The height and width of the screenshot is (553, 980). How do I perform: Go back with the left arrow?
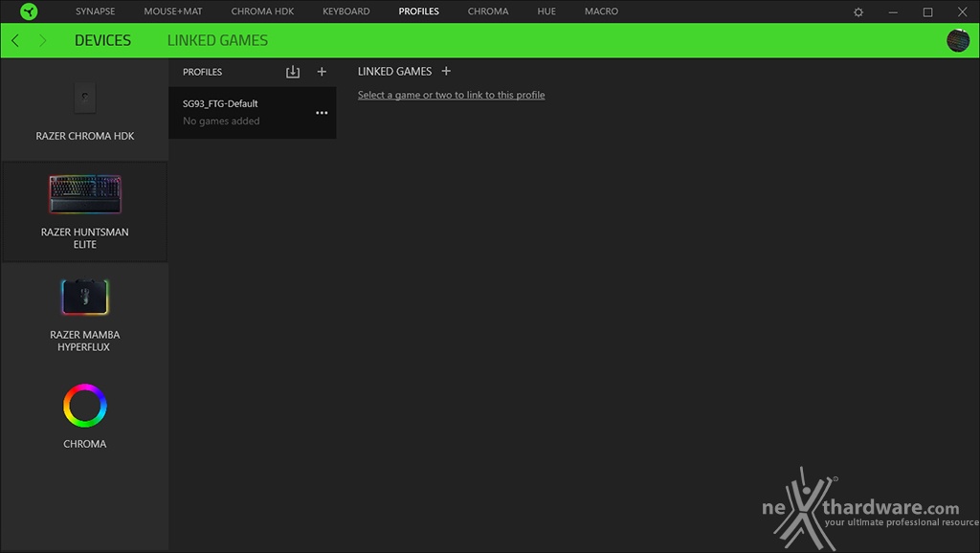(15, 40)
